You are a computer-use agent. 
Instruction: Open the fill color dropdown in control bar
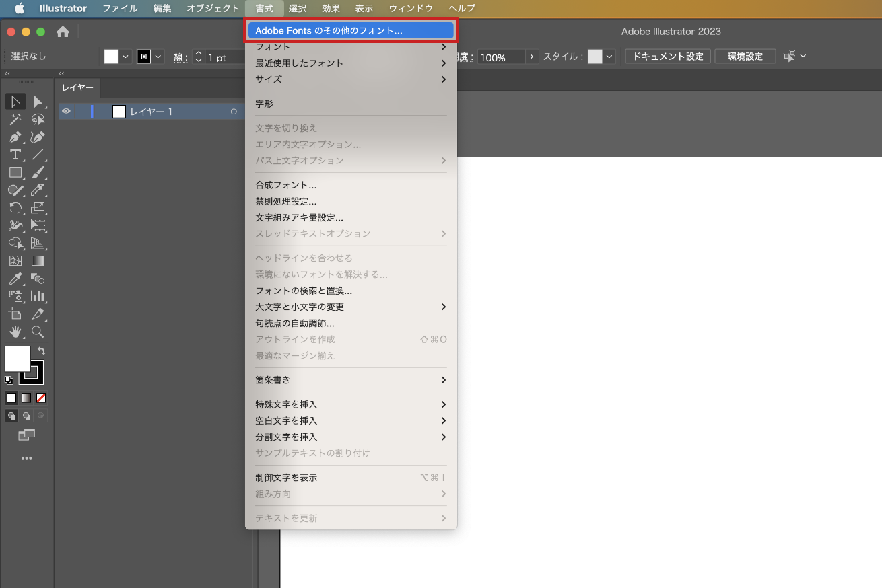(125, 57)
